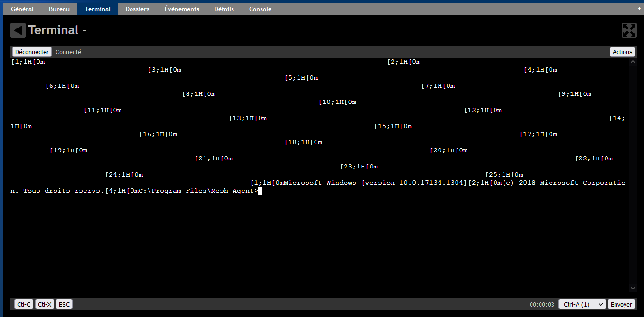644x317 pixels.
Task: Switch to the Général tab
Action: 22,9
